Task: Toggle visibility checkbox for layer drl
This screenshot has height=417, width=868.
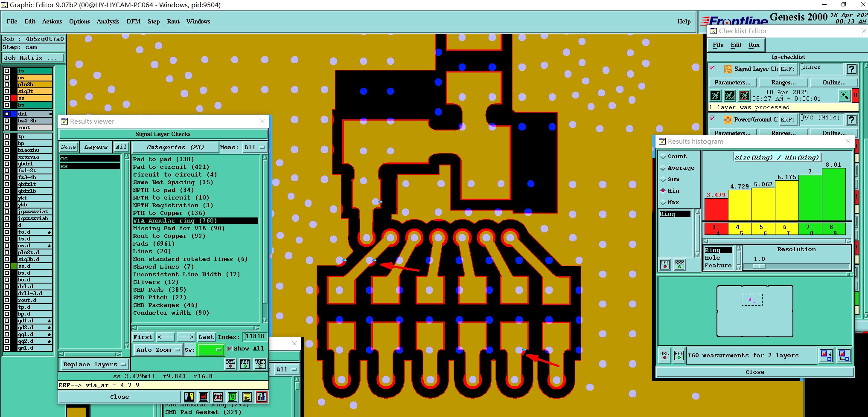Action: [x=7, y=114]
